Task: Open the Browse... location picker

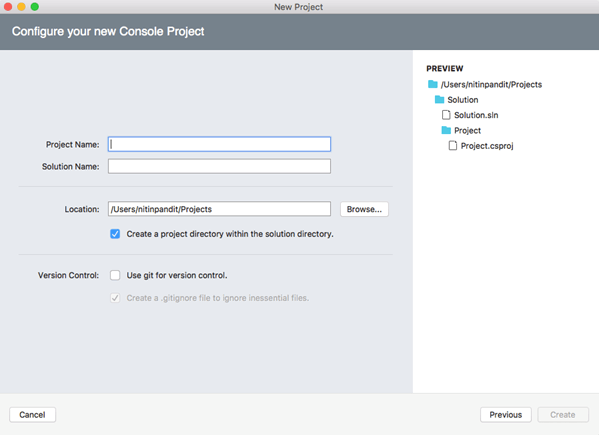Action: click(364, 209)
